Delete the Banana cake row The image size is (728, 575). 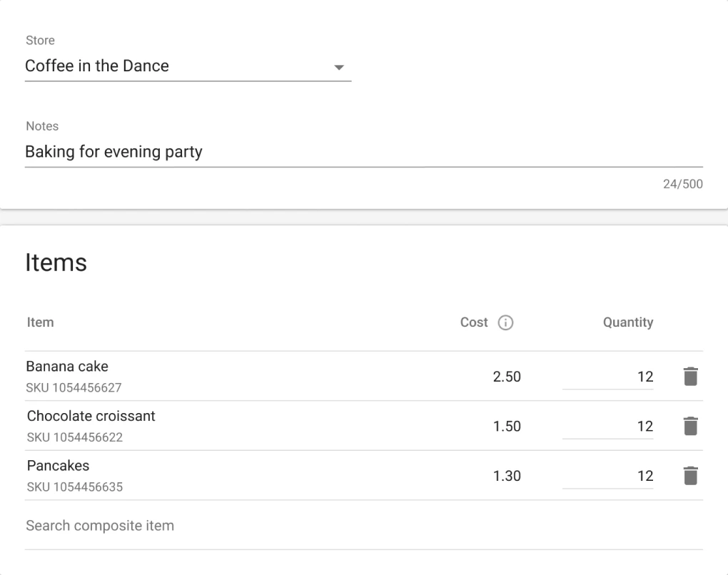tap(689, 377)
